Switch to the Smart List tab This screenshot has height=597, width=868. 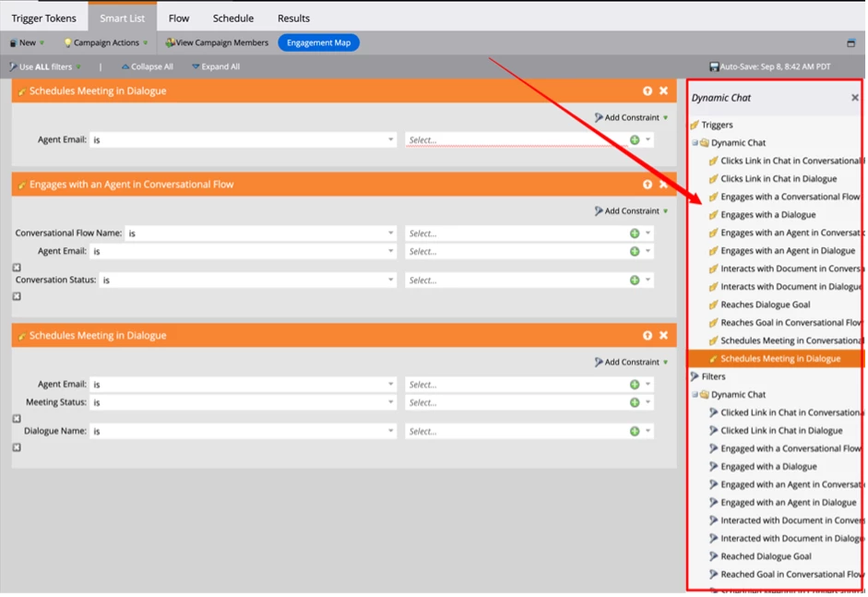pyautogui.click(x=123, y=18)
